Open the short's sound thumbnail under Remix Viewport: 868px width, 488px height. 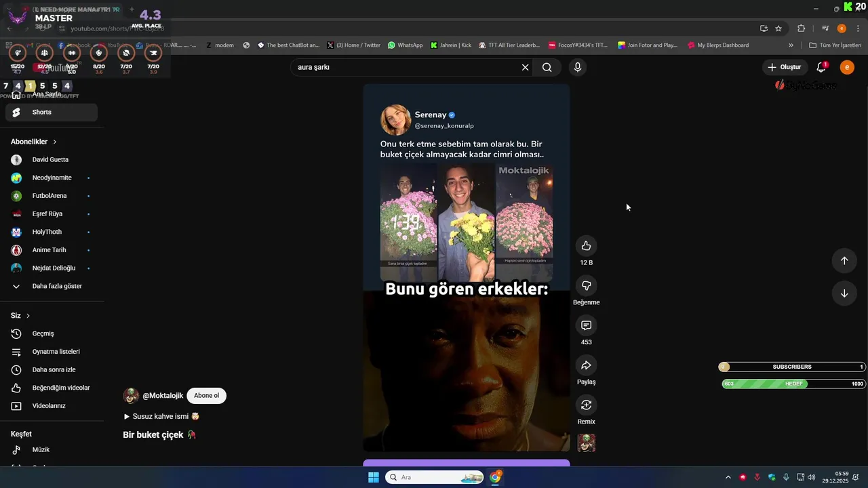pos(587,443)
